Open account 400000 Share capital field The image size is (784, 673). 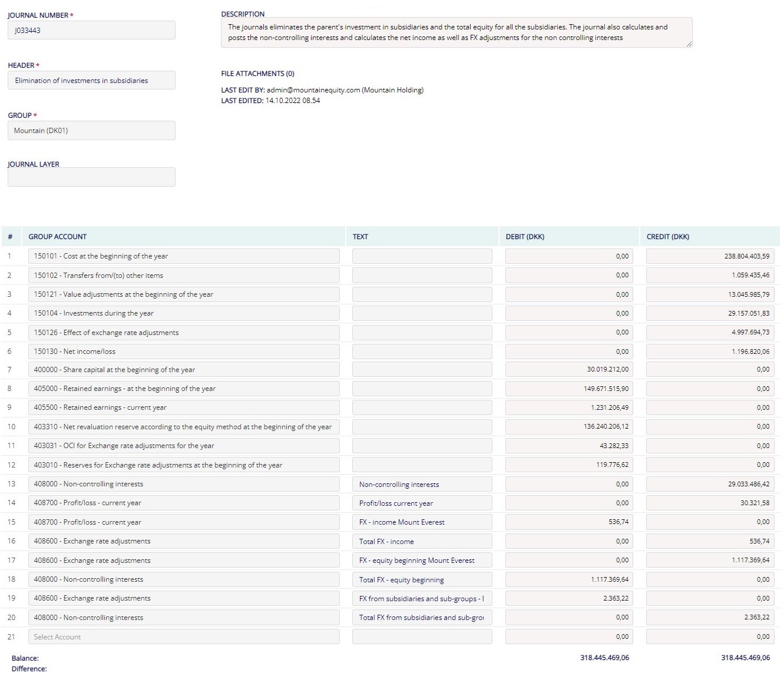click(x=184, y=370)
